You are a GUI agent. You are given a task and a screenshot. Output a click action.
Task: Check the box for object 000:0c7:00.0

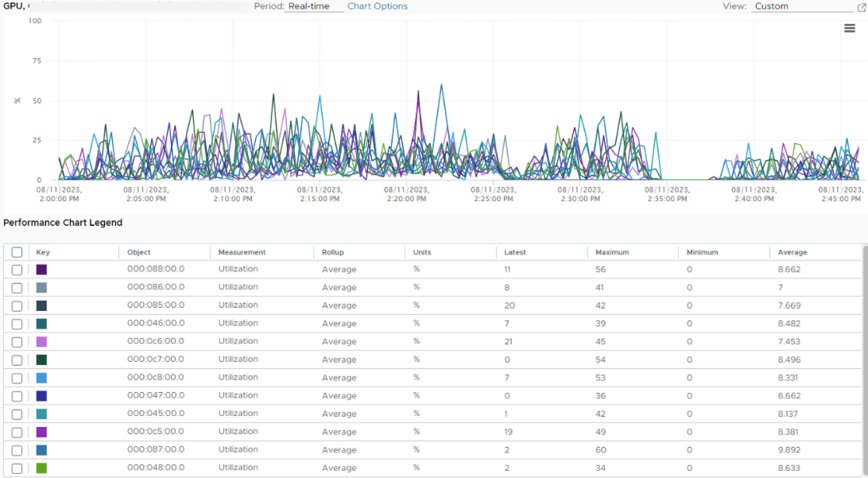17,360
